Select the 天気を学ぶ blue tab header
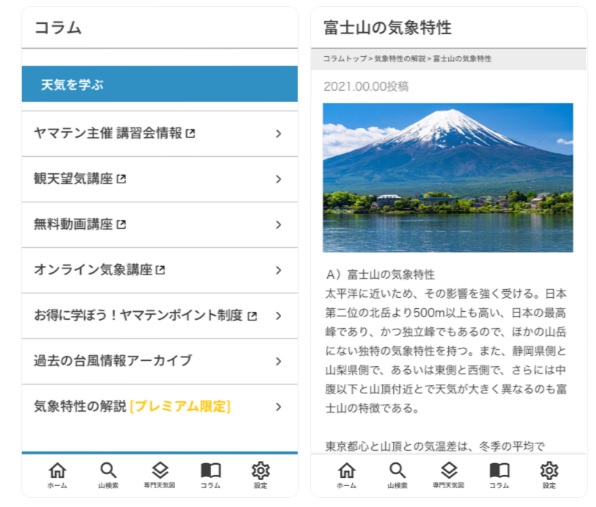Image resolution: width=596 pixels, height=507 pixels. click(160, 84)
